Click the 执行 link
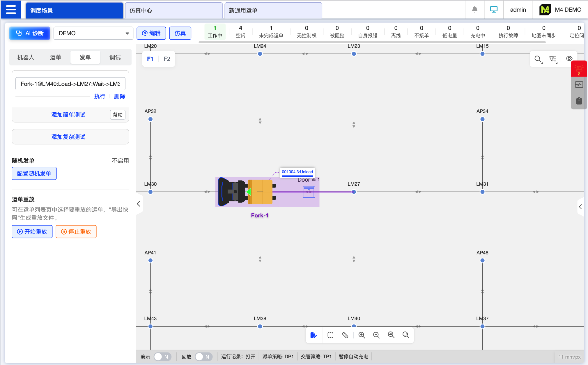588x365 pixels. (x=99, y=96)
